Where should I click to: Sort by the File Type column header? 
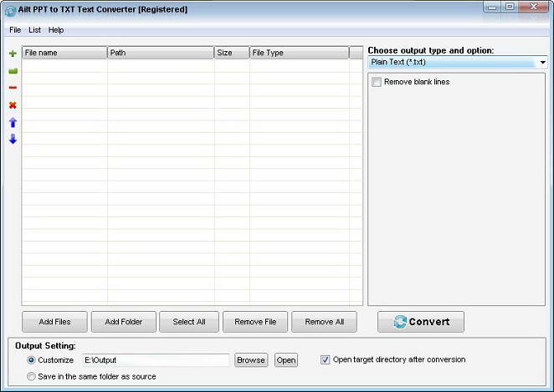point(300,53)
